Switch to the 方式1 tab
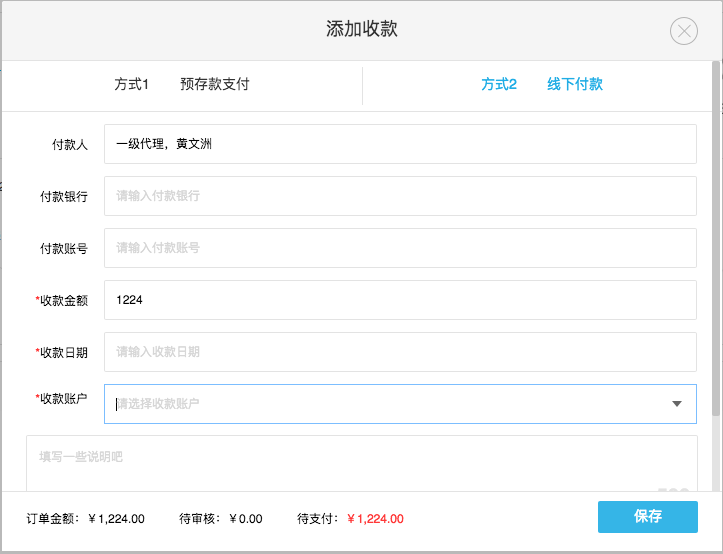723x554 pixels. tap(131, 85)
